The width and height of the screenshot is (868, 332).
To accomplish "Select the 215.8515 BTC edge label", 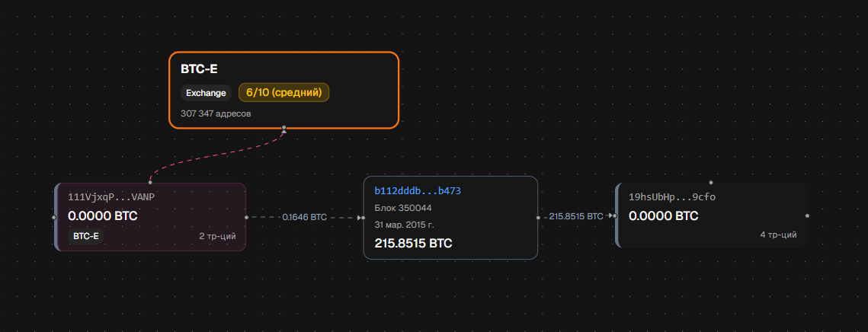I will point(575,216).
